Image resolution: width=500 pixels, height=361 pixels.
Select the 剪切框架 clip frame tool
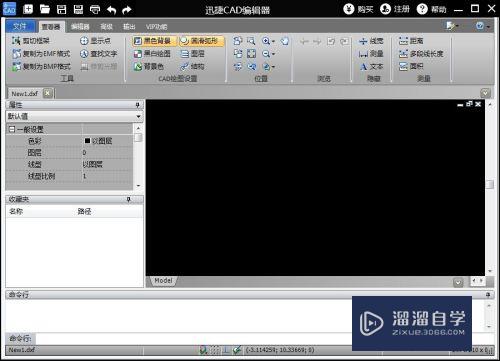click(31, 41)
